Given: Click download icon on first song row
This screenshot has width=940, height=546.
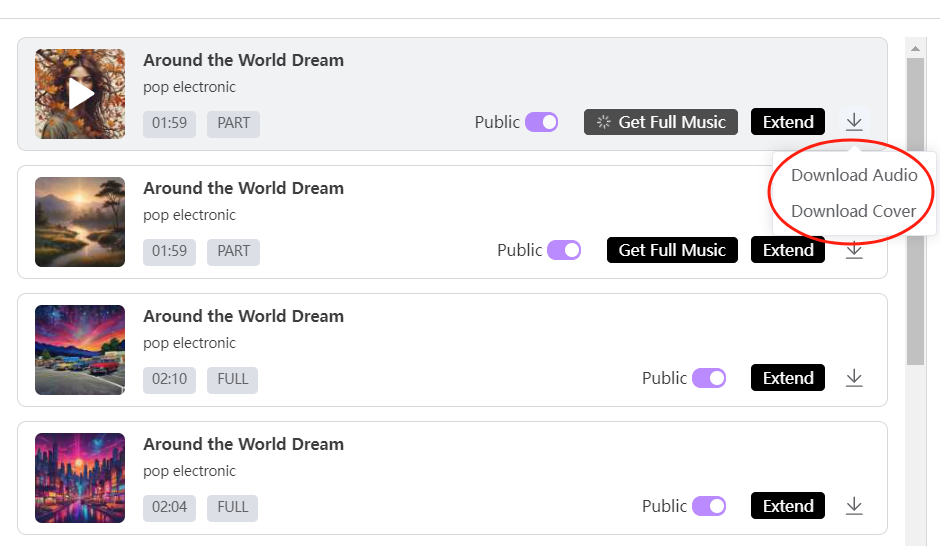Looking at the screenshot, I should coord(853,122).
